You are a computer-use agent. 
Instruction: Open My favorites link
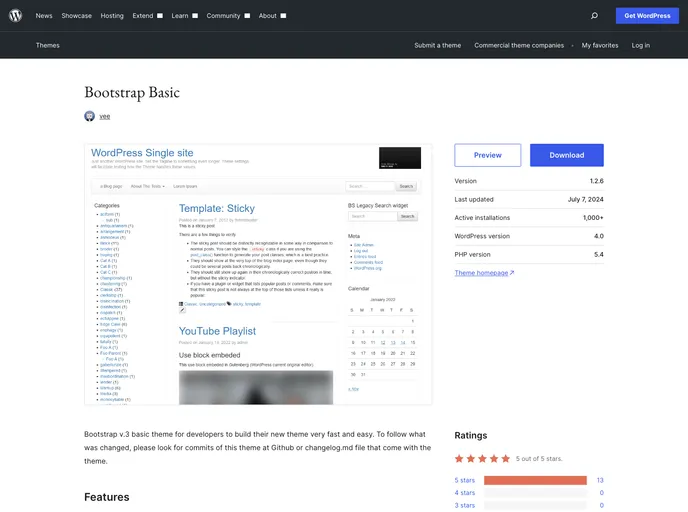[600, 45]
